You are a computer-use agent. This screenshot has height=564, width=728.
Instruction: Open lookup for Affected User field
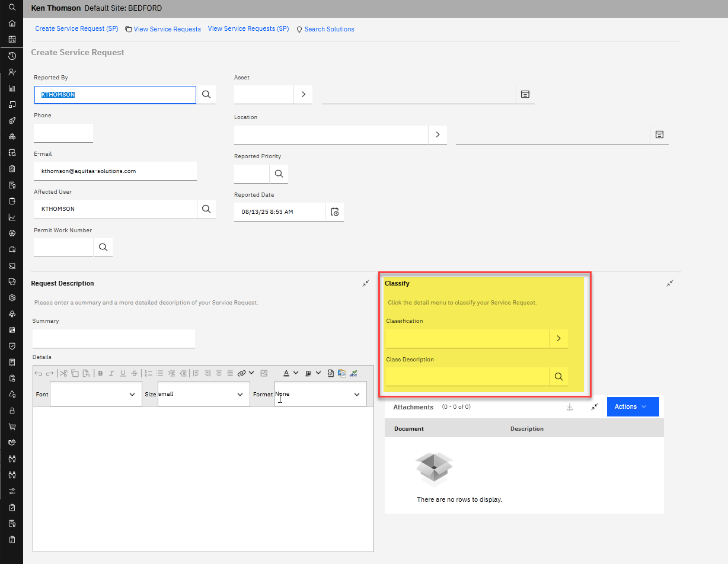coord(206,209)
